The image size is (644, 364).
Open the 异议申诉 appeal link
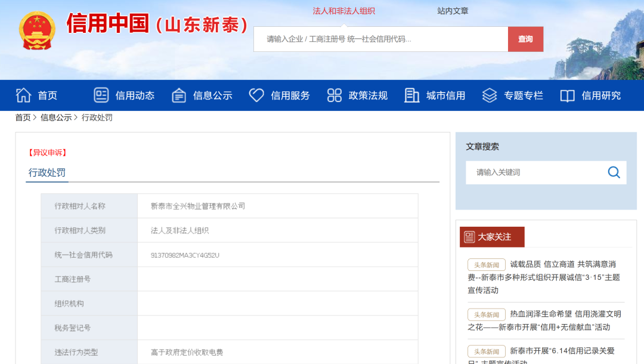(x=47, y=153)
